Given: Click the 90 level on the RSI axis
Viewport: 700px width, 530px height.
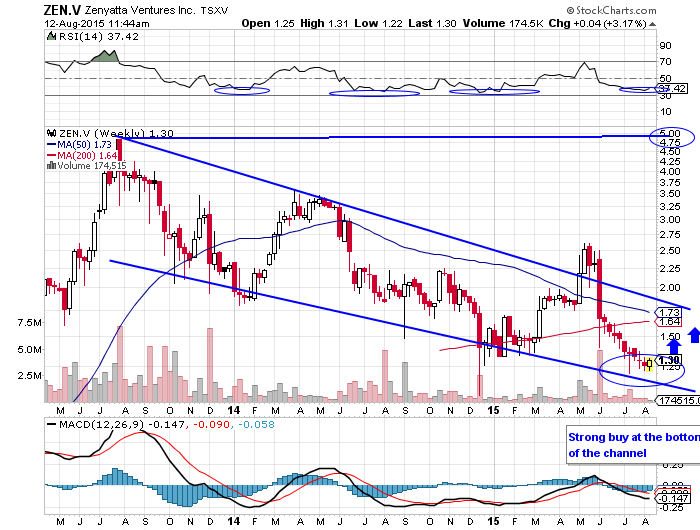Looking at the screenshot, I should (x=665, y=46).
